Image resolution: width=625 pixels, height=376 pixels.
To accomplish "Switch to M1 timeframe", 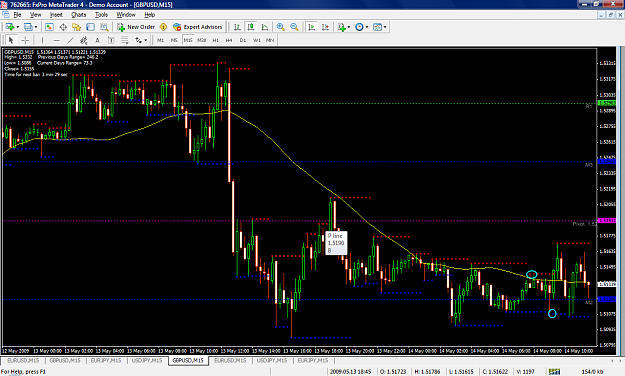I will coord(160,40).
